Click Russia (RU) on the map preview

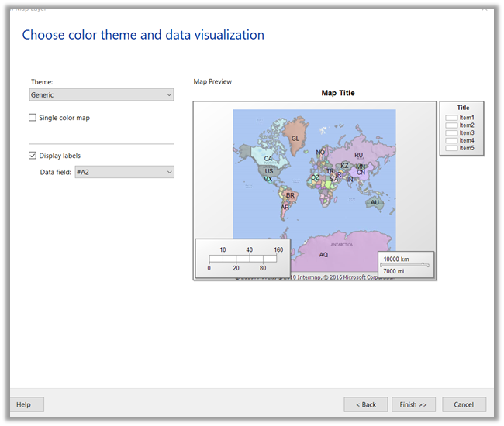pos(358,155)
